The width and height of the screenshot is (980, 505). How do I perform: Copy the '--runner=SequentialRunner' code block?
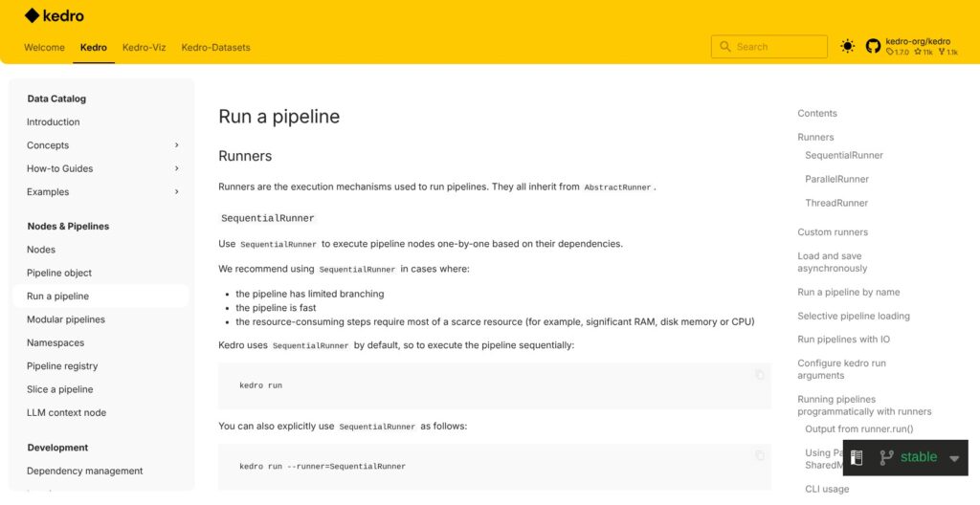tap(759, 455)
